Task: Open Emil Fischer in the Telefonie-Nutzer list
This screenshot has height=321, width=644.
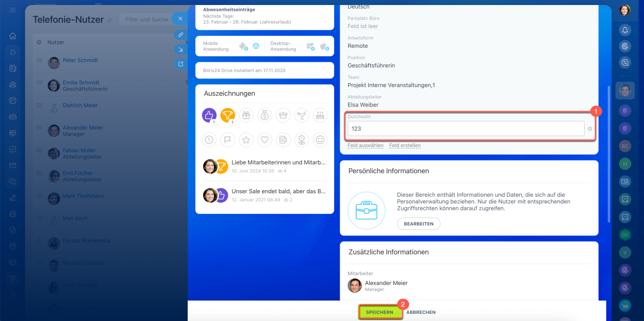Action: 77,174
